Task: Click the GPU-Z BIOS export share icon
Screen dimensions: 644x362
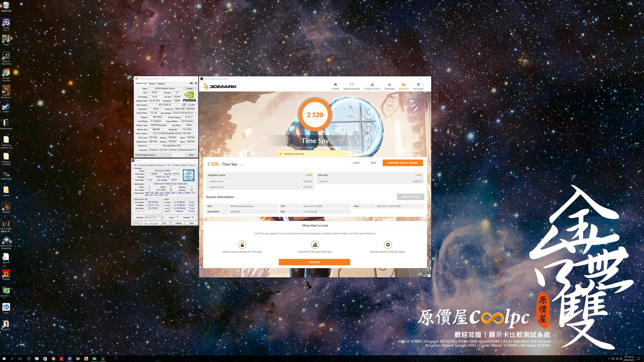Action: 184,105
